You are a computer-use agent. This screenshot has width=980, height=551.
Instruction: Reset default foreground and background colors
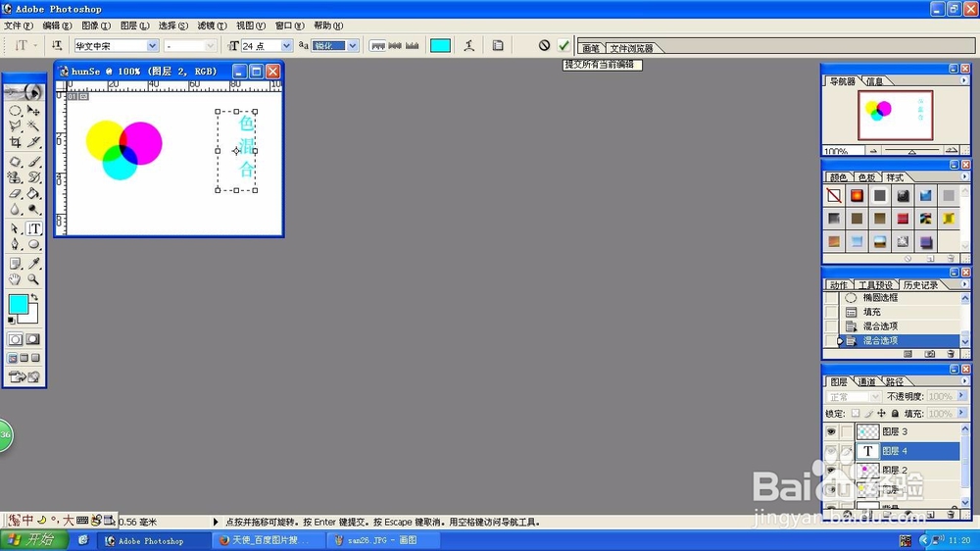coord(11,321)
